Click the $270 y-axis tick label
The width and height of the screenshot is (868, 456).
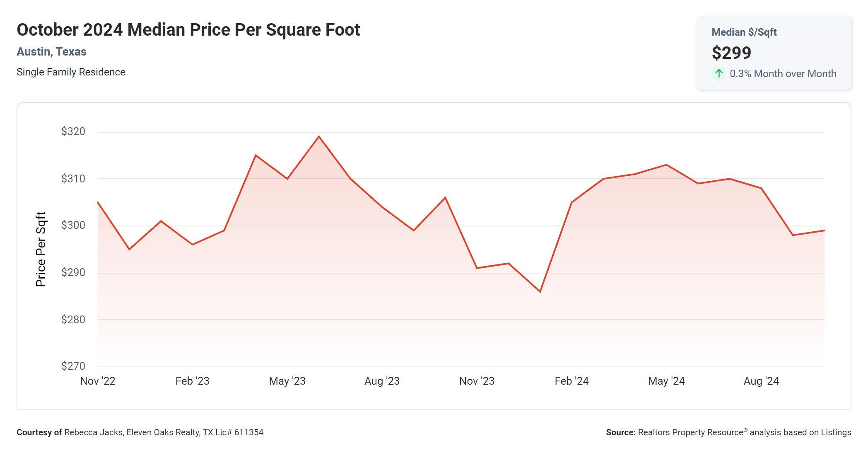click(73, 366)
